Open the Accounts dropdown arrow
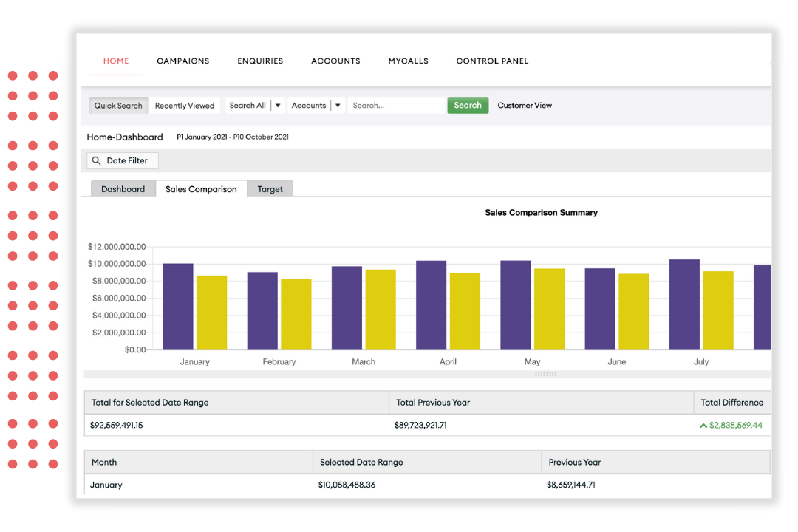The height and width of the screenshot is (532, 798). click(338, 105)
